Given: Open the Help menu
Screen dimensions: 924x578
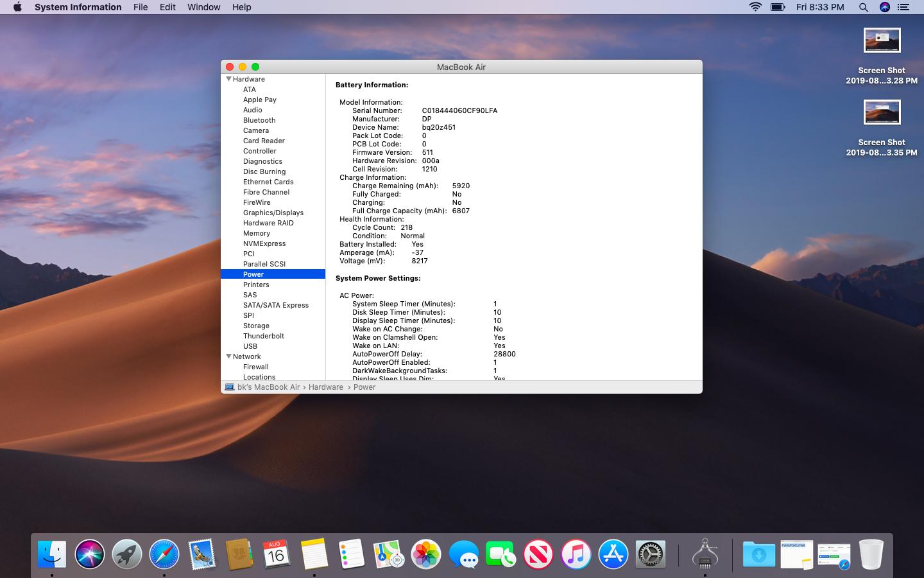Looking at the screenshot, I should (x=241, y=7).
